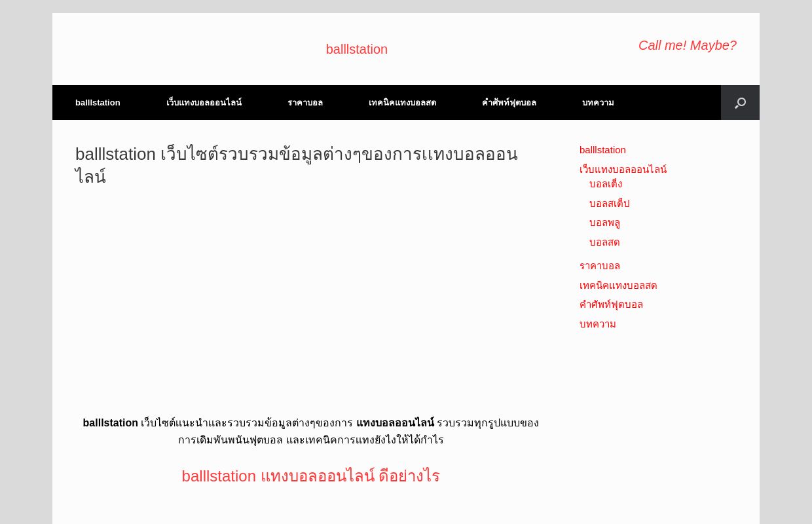Open the balllstation menu item in navigation bar

tap(97, 103)
